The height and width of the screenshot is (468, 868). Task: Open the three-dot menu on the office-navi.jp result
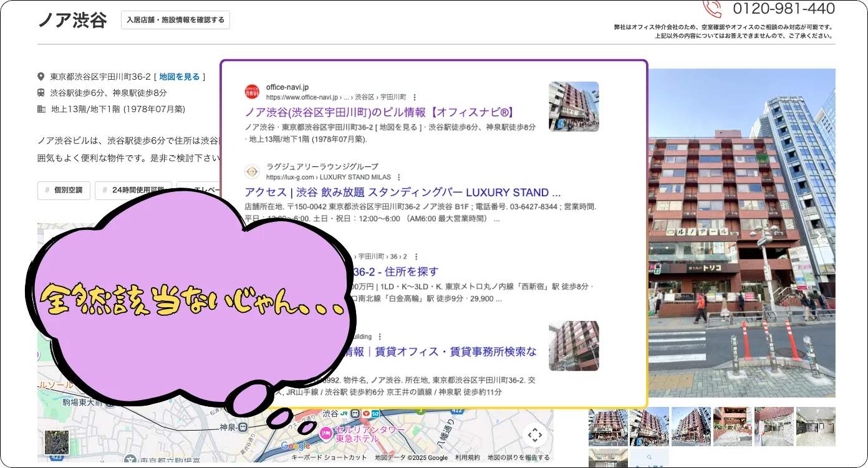tap(414, 97)
